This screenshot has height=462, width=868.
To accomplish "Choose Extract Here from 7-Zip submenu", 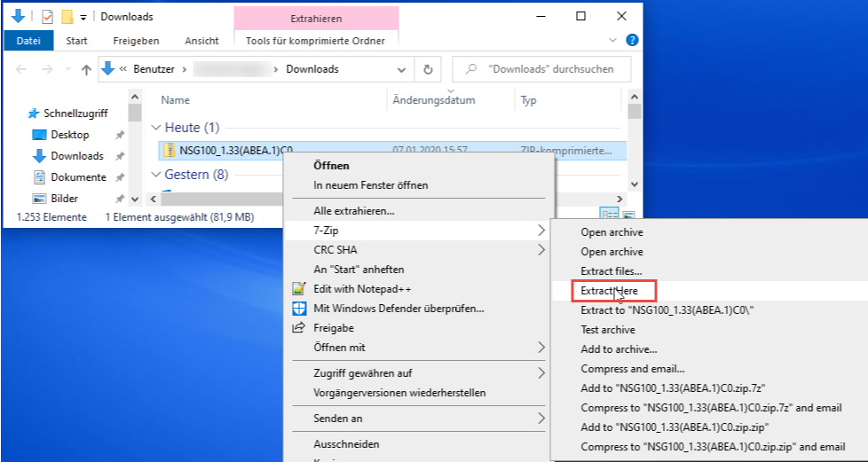I will click(609, 290).
